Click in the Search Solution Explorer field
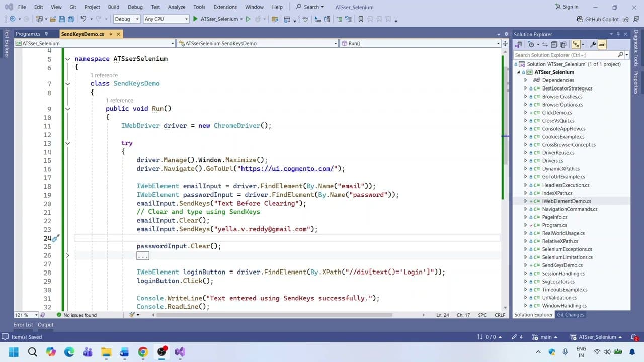Image resolution: width=644 pixels, height=362 pixels. coord(566,55)
